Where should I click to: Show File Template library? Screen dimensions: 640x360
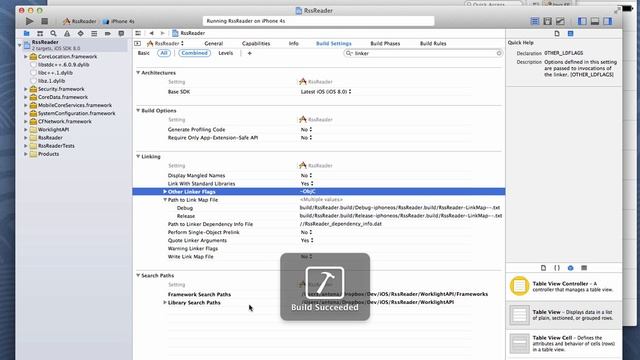(543, 268)
